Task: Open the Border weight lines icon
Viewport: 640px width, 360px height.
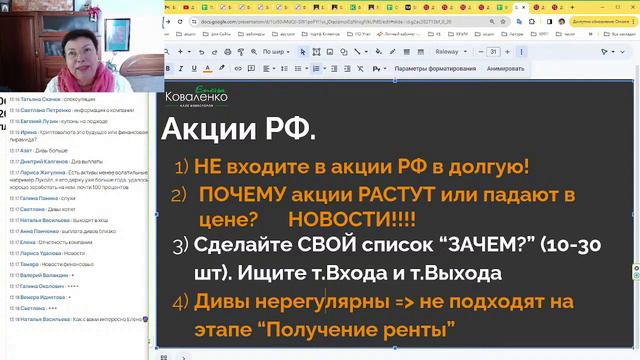Action: pos(407,52)
